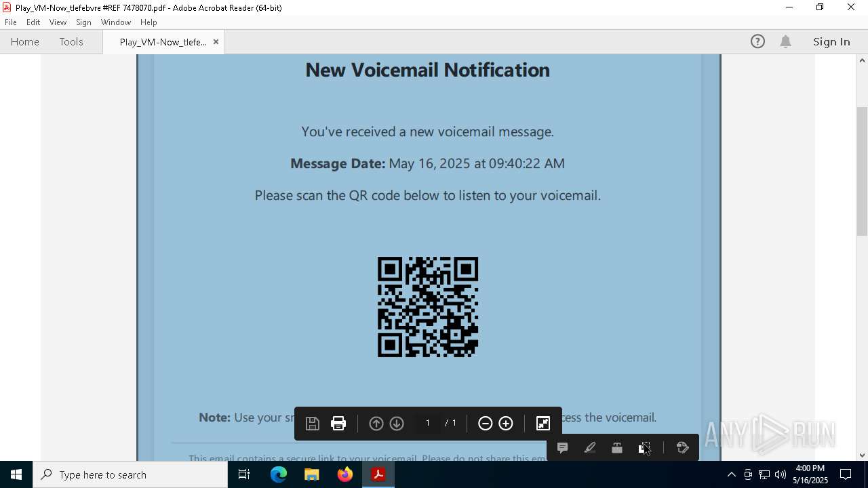This screenshot has width=868, height=488.
Task: Close the Play_VM-Now document tab
Action: (216, 42)
